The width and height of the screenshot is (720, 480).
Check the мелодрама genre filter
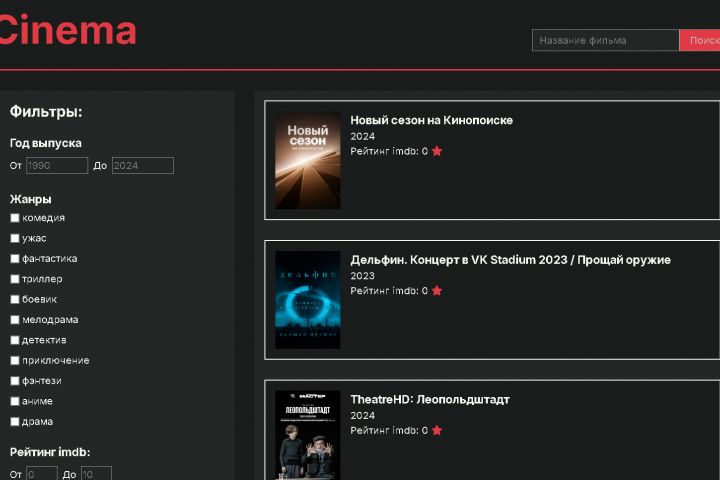pos(15,320)
